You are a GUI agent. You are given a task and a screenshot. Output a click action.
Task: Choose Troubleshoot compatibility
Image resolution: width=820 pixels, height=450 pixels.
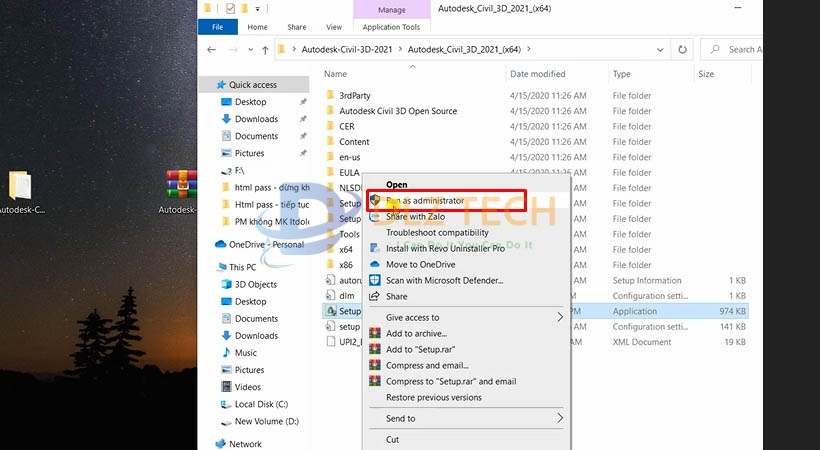pos(437,232)
